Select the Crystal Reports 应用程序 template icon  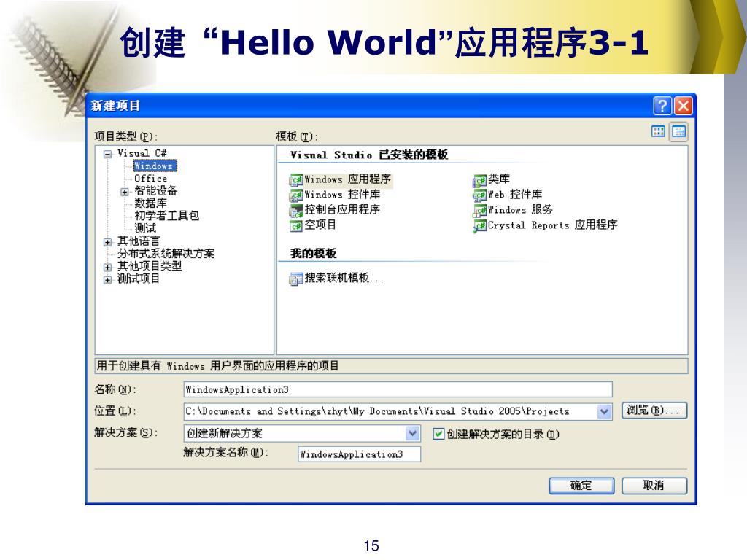[x=479, y=226]
